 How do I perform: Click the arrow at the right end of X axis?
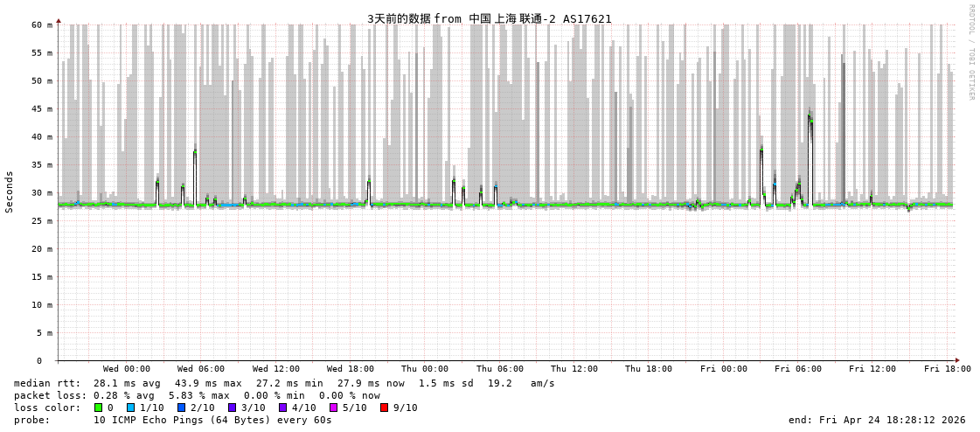click(x=957, y=360)
